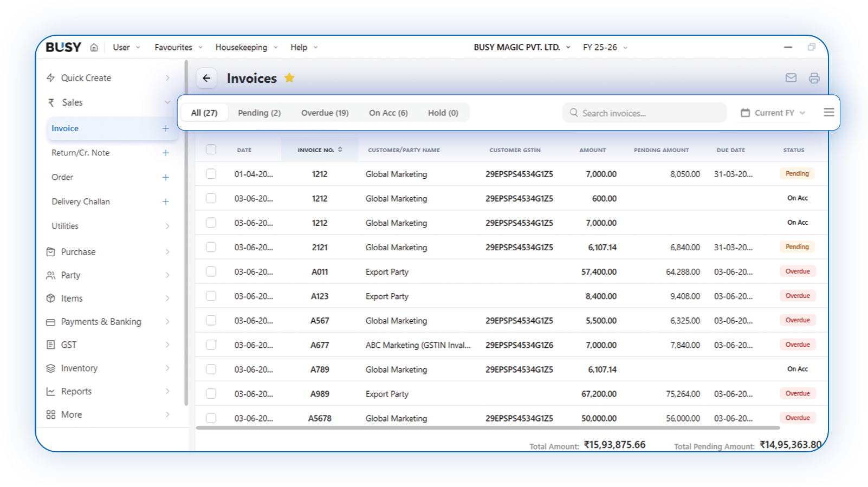The image size is (868, 487).
Task: Toggle the select-all checkbox in table header
Action: (x=211, y=150)
